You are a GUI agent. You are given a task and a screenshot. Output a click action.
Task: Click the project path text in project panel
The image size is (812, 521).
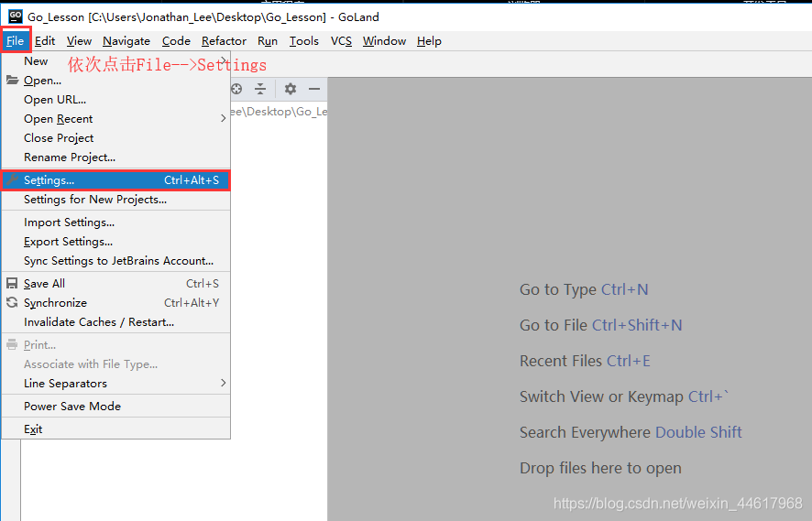coord(279,112)
